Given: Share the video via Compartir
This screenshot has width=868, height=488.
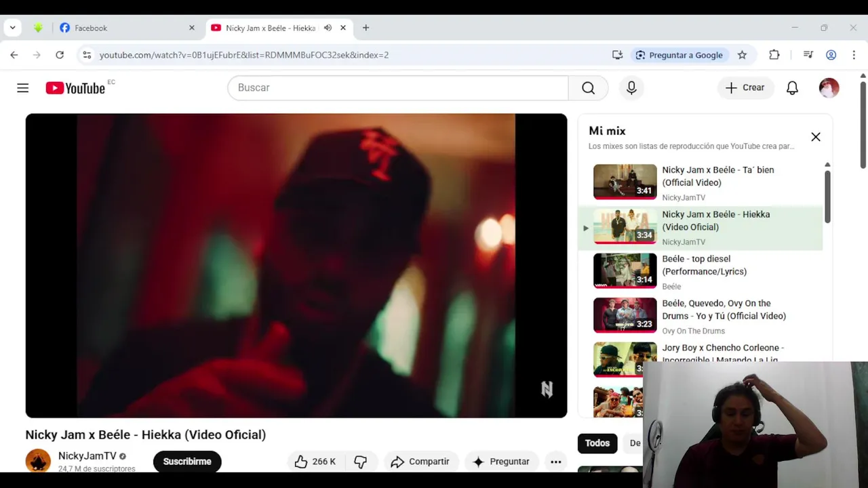Looking at the screenshot, I should click(420, 462).
